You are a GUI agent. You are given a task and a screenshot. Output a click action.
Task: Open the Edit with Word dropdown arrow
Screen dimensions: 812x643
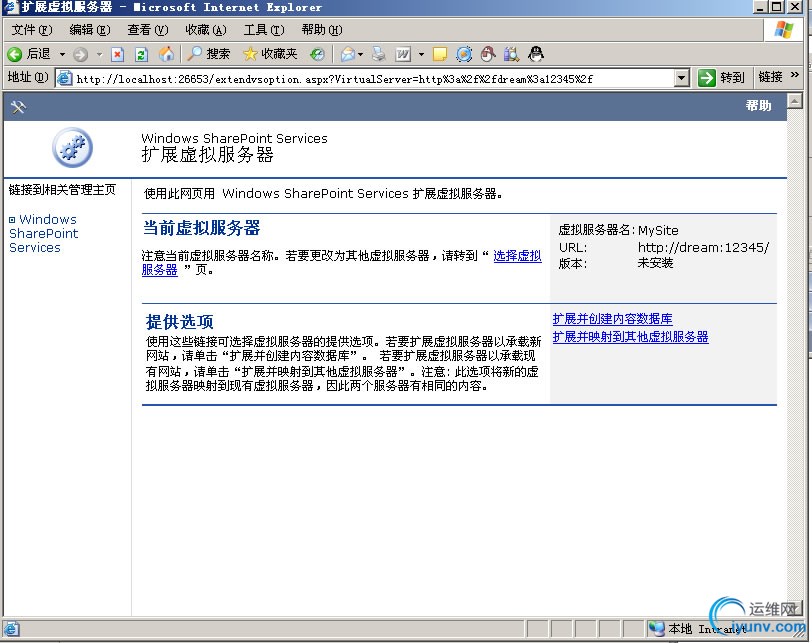point(421,54)
